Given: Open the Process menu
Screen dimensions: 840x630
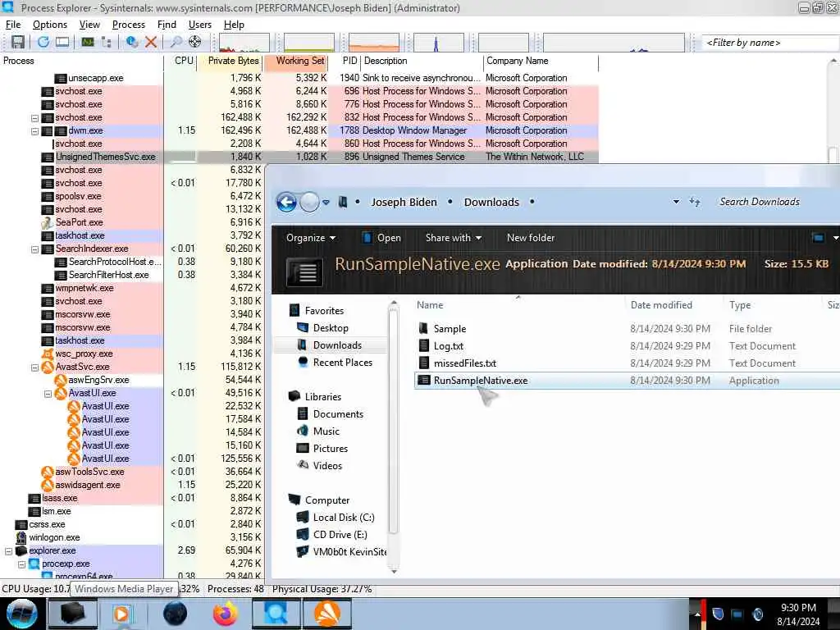Looking at the screenshot, I should 129,25.
